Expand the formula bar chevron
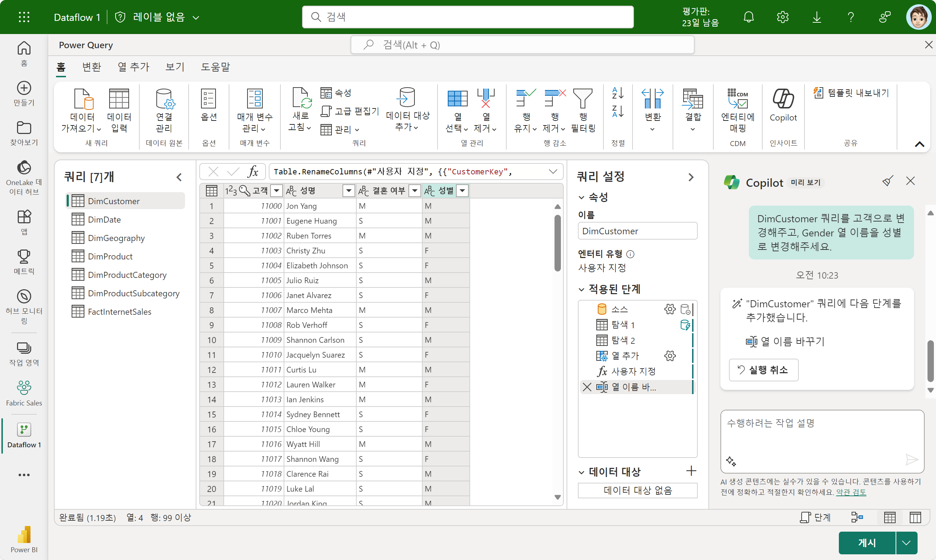This screenshot has height=560, width=936. tap(553, 172)
